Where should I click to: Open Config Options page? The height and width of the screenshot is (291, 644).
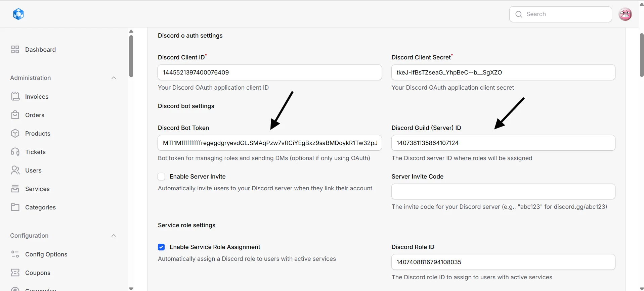pos(46,254)
